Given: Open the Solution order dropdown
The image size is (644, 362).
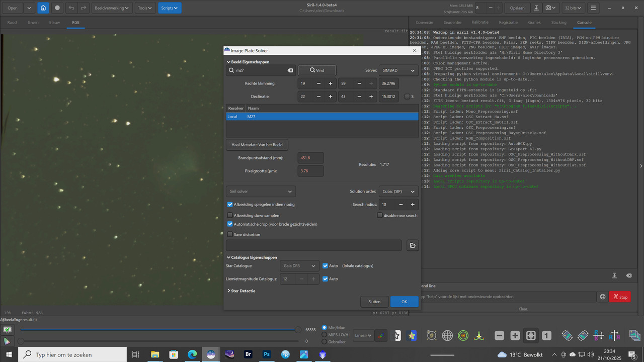Looking at the screenshot, I should coord(398,191).
